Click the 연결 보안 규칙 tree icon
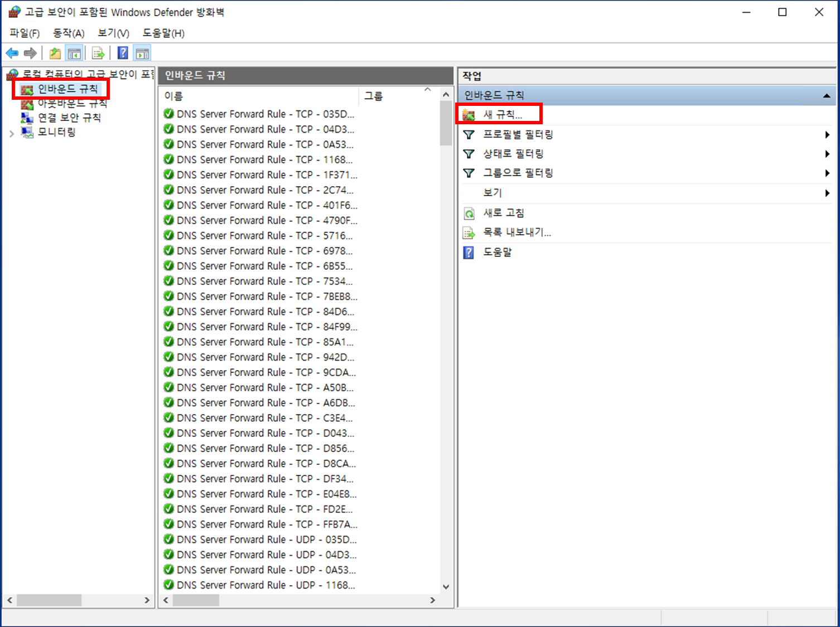The height and width of the screenshot is (627, 840). pyautogui.click(x=27, y=118)
